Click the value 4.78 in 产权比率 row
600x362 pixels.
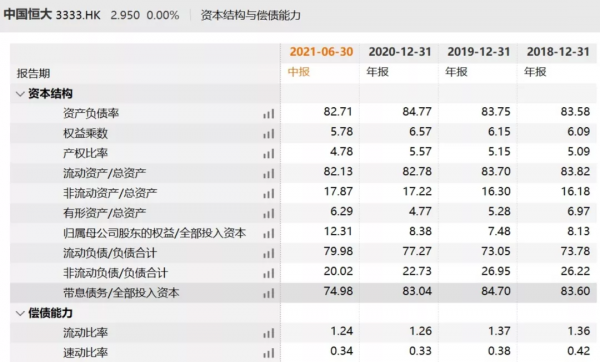tap(341, 151)
